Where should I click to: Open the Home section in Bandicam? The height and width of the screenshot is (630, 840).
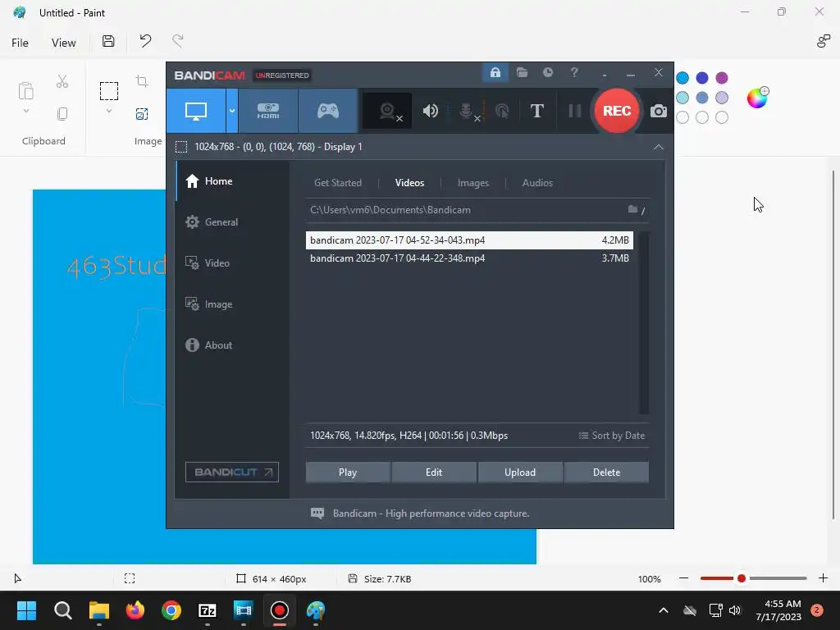point(232,181)
